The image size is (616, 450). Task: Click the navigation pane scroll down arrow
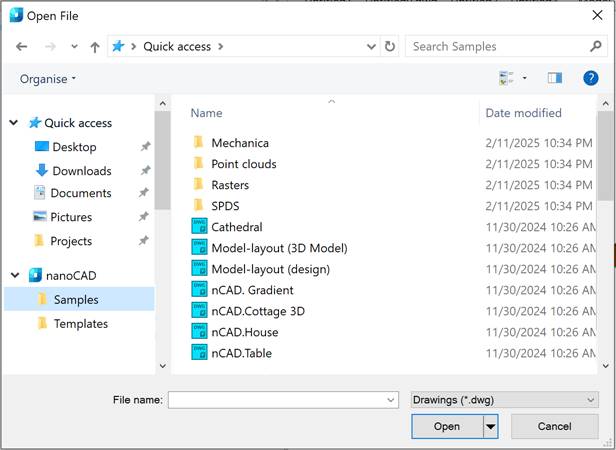tap(163, 366)
